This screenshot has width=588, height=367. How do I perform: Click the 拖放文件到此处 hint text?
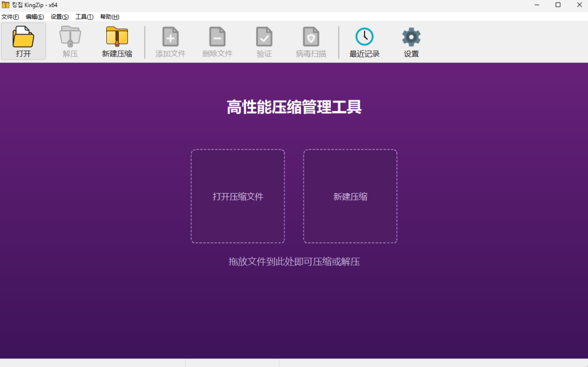[x=294, y=262]
